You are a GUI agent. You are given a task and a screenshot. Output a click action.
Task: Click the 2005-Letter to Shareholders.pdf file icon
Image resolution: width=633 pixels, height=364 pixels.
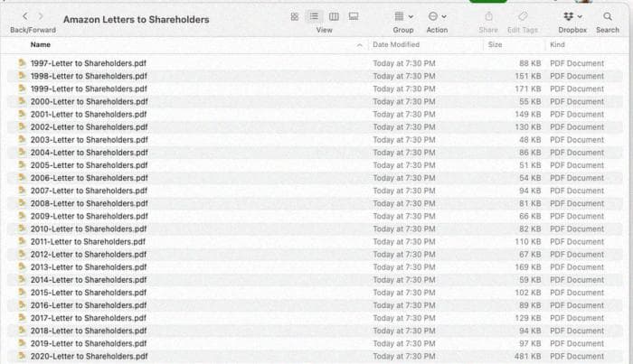(x=23, y=165)
